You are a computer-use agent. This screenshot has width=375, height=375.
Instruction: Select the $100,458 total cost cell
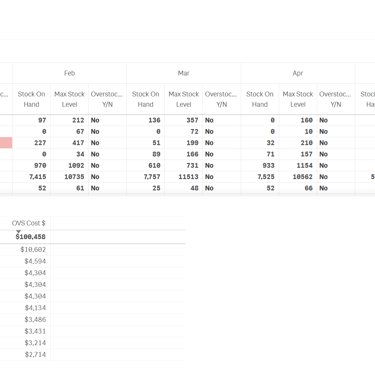30,237
